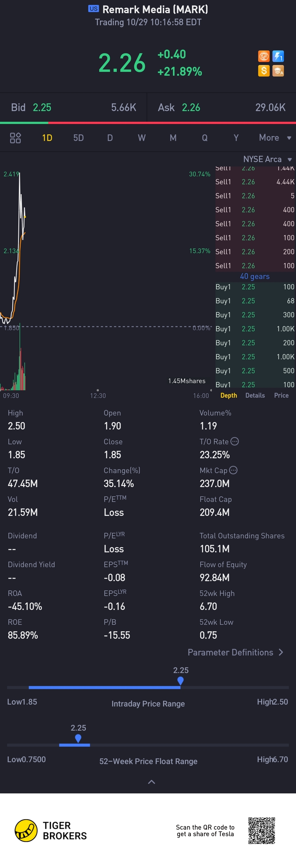
Task: Tap the EPS TTM -0.08 value
Action: pos(115,578)
